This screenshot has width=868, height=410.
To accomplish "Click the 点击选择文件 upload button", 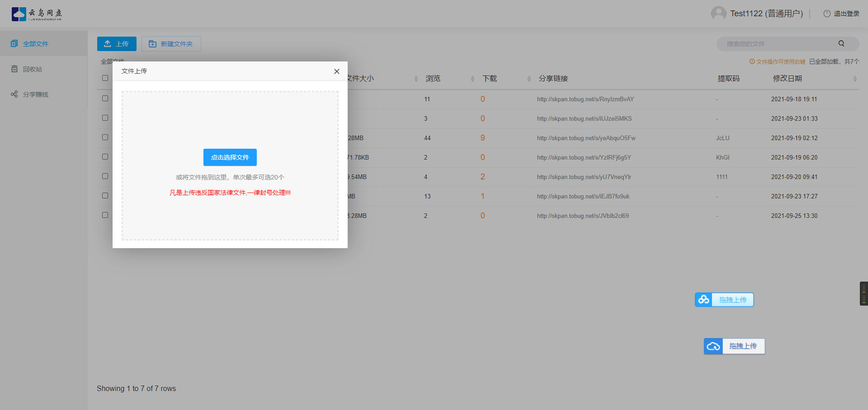I will point(230,157).
